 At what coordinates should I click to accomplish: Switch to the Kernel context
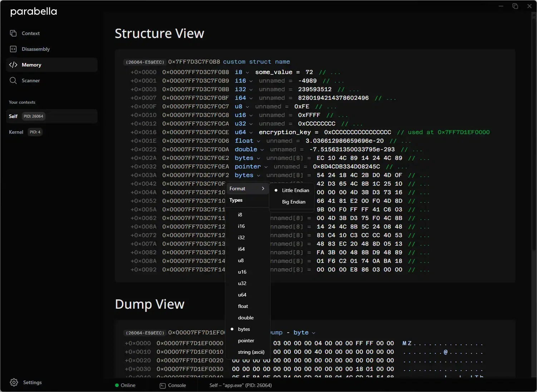(x=16, y=132)
